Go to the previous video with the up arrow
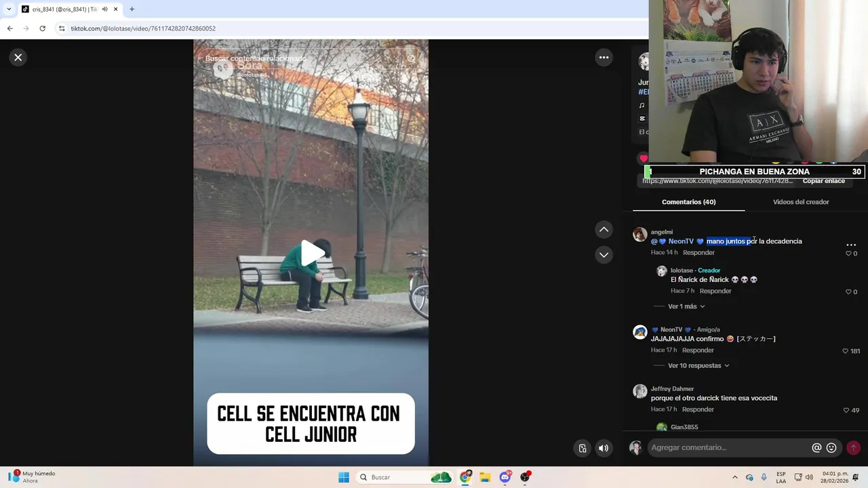Screen dimensions: 868x488 604,230
